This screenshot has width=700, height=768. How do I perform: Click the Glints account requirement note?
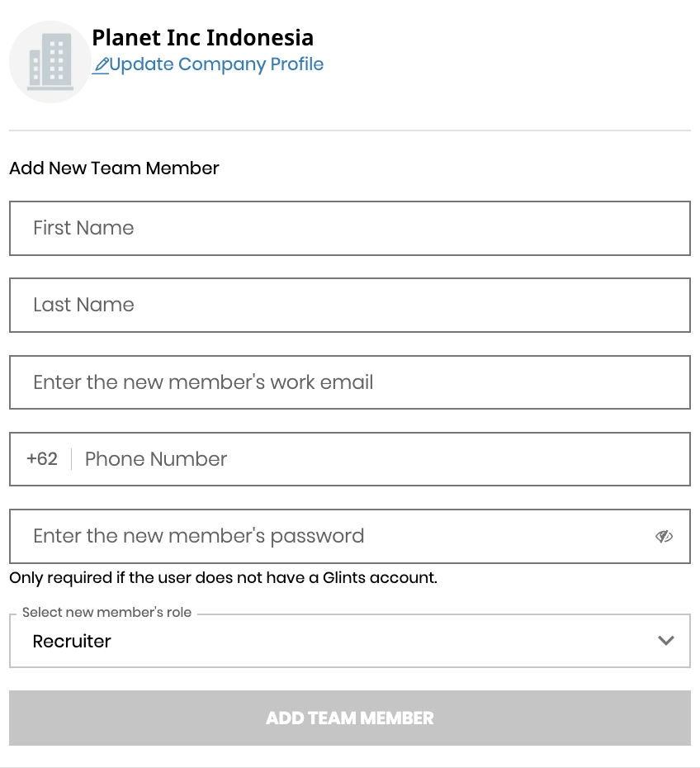pos(221,577)
